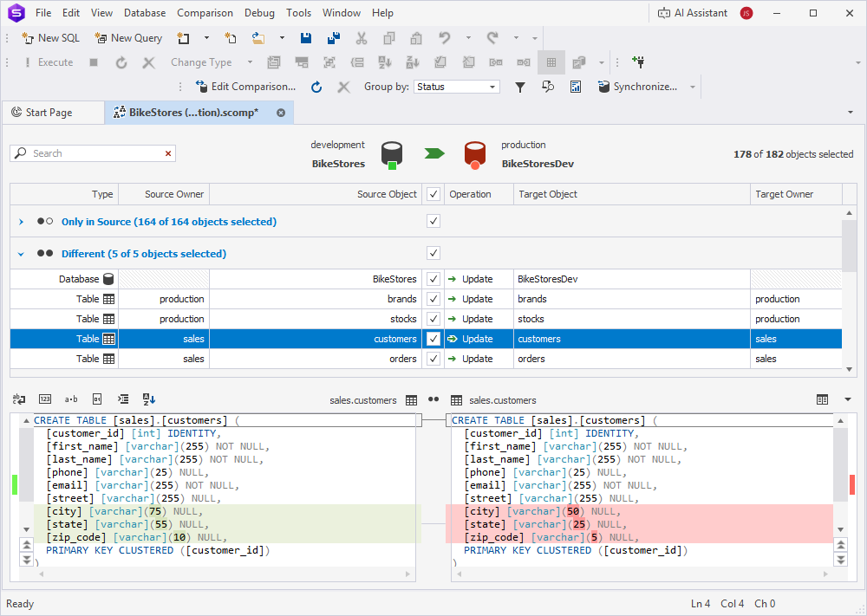This screenshot has height=616, width=867.
Task: Click the Save All icon on the toolbar
Action: [x=333, y=38]
